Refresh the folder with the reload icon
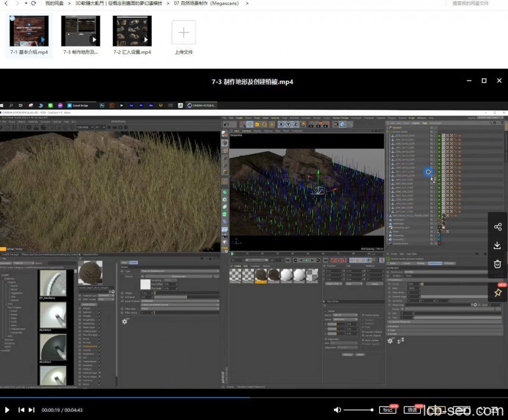The height and width of the screenshot is (420, 508). (x=33, y=3)
